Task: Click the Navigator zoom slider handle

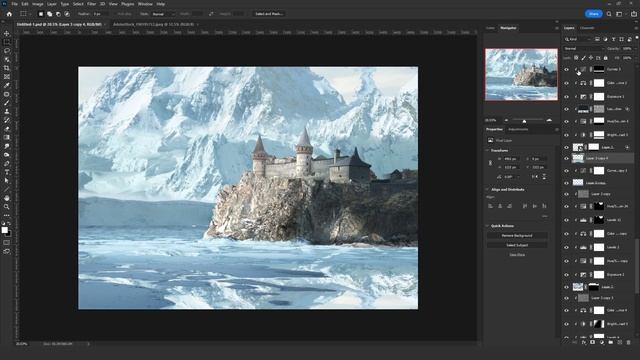Action: (524, 121)
